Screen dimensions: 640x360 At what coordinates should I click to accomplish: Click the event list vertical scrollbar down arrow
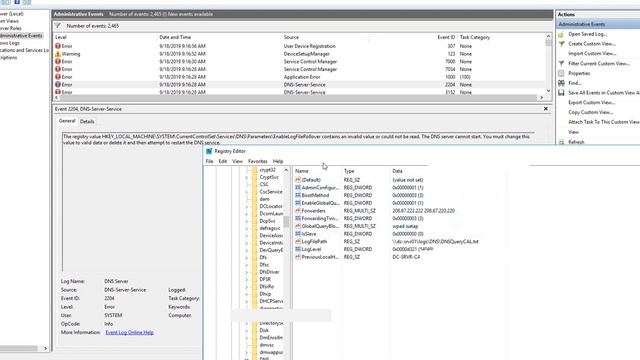[548, 91]
